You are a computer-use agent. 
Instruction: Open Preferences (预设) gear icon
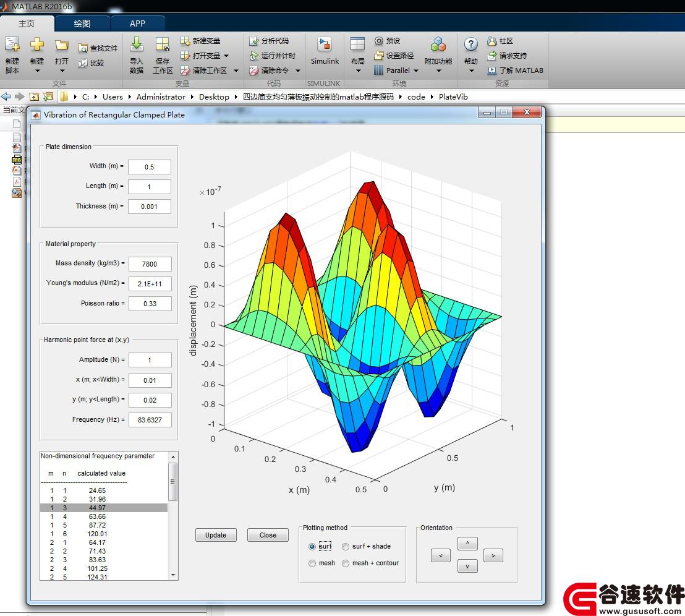point(379,41)
